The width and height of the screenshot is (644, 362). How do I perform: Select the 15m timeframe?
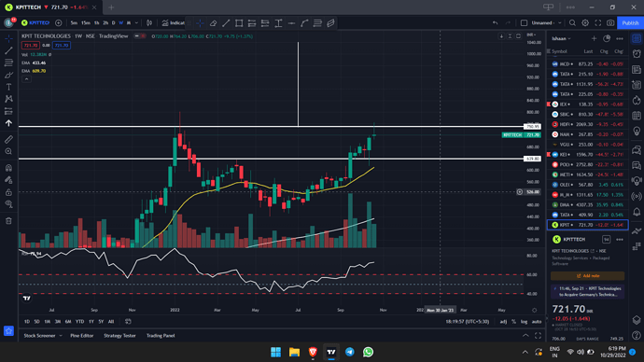pyautogui.click(x=86, y=23)
